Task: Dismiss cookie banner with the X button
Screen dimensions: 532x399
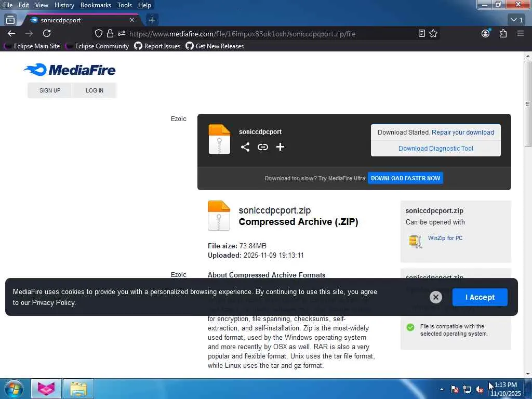Action: [x=436, y=297]
